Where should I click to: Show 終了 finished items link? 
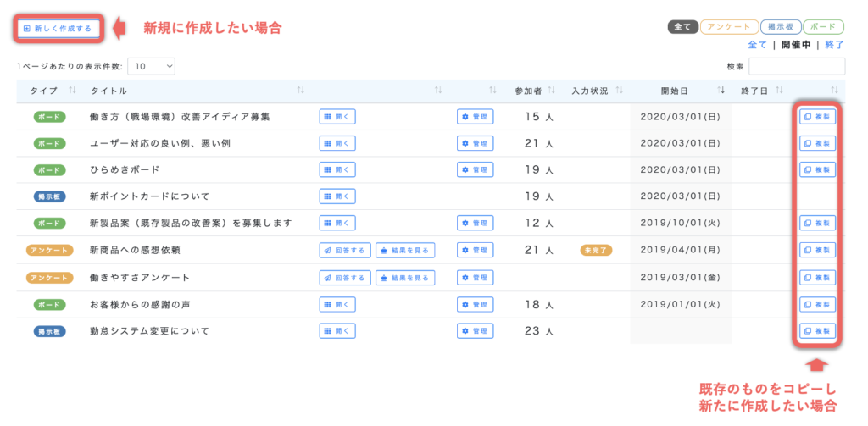pos(835,45)
